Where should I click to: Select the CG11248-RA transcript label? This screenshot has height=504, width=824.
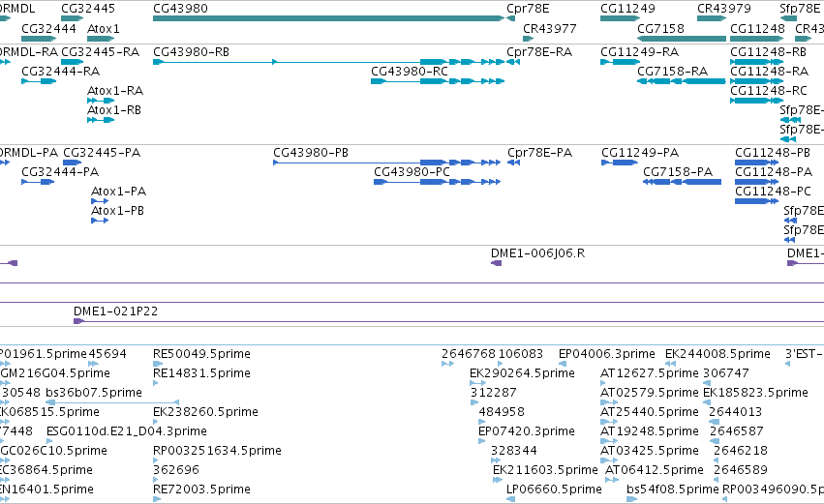(770, 71)
